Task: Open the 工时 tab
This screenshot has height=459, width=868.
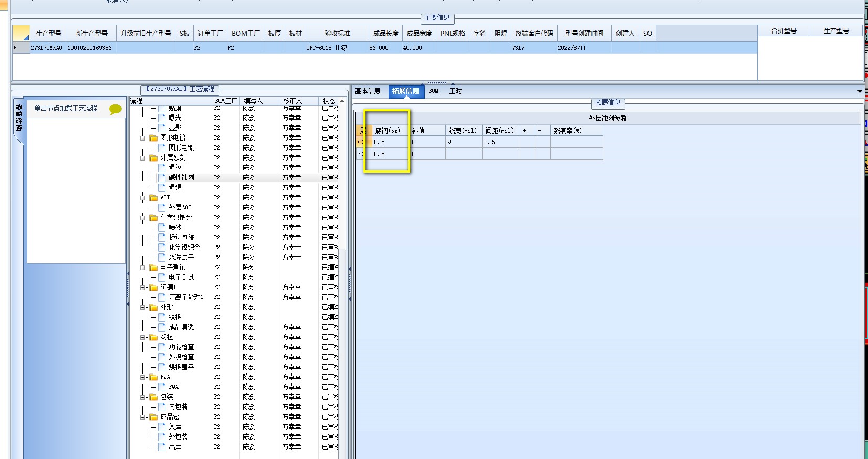Action: point(455,91)
